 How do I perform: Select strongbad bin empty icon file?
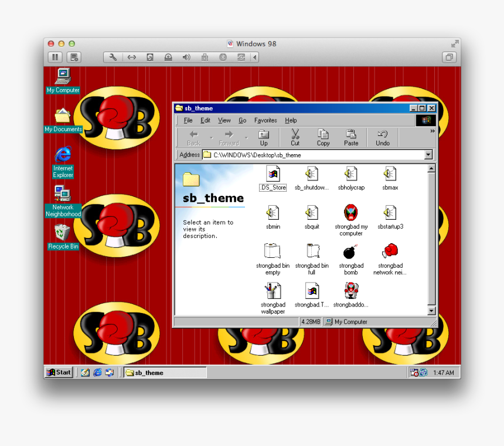coord(273,260)
